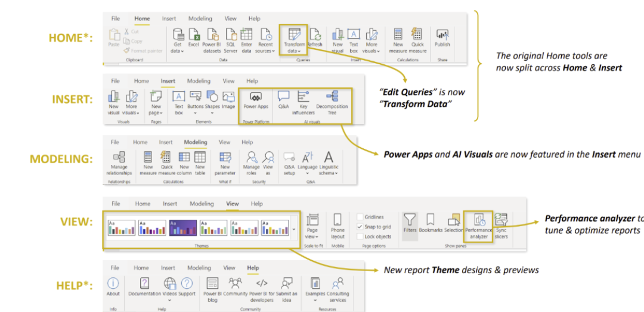This screenshot has width=644, height=312.
Task: Select View tab in the Help ribbon row
Action: 229,268
